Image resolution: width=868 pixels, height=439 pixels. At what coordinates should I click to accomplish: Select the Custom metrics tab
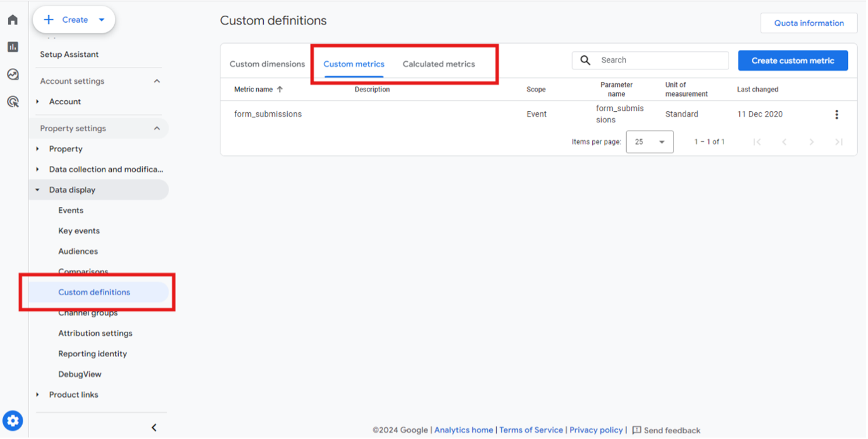(x=354, y=64)
